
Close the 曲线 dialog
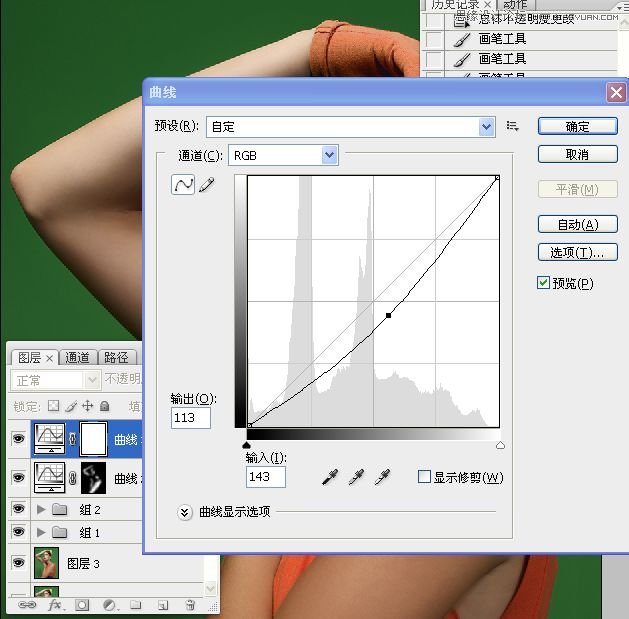point(616,93)
